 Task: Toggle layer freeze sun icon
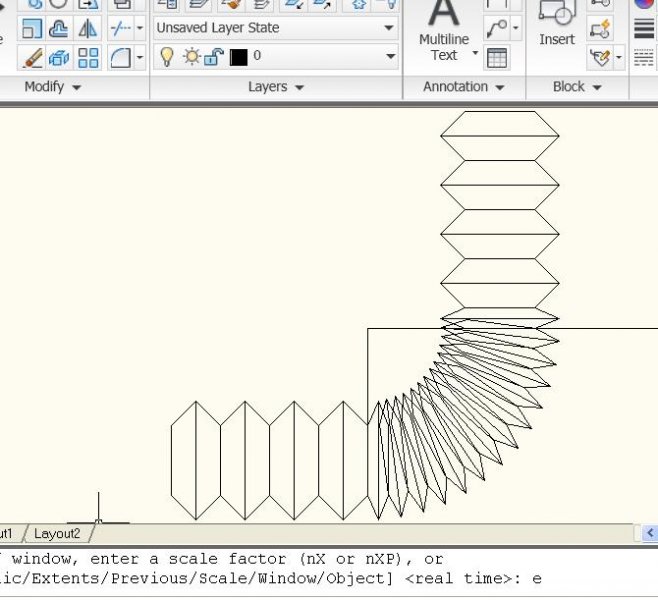190,57
